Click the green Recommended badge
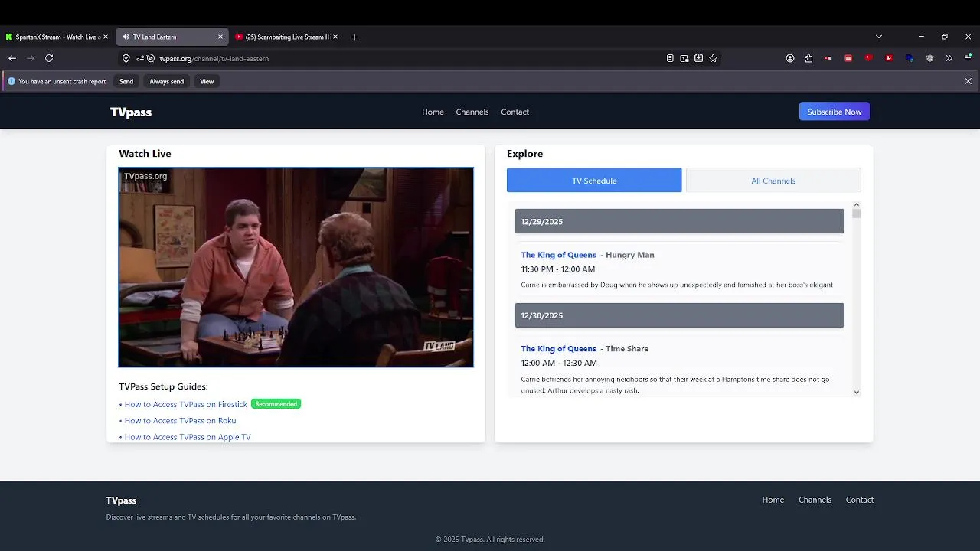 click(276, 404)
